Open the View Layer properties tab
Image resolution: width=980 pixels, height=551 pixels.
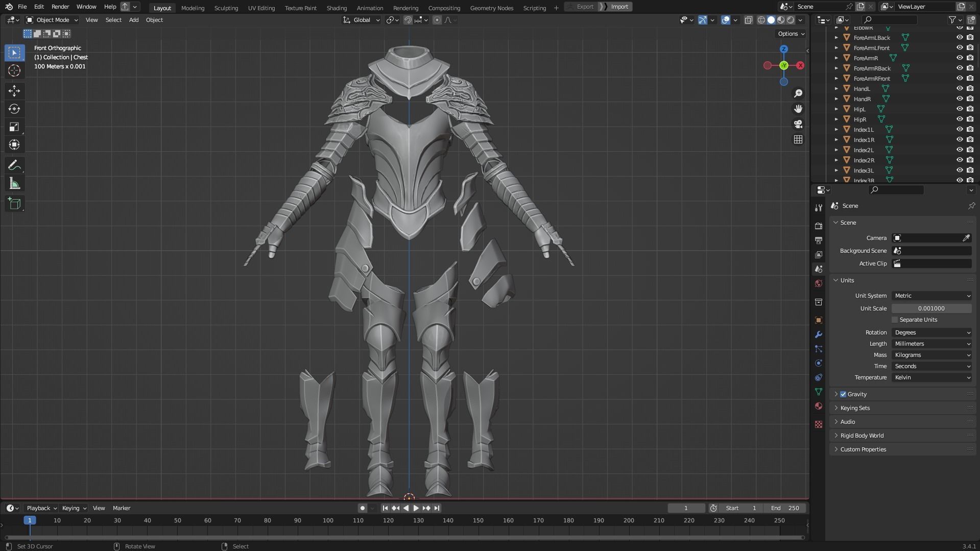click(x=819, y=254)
